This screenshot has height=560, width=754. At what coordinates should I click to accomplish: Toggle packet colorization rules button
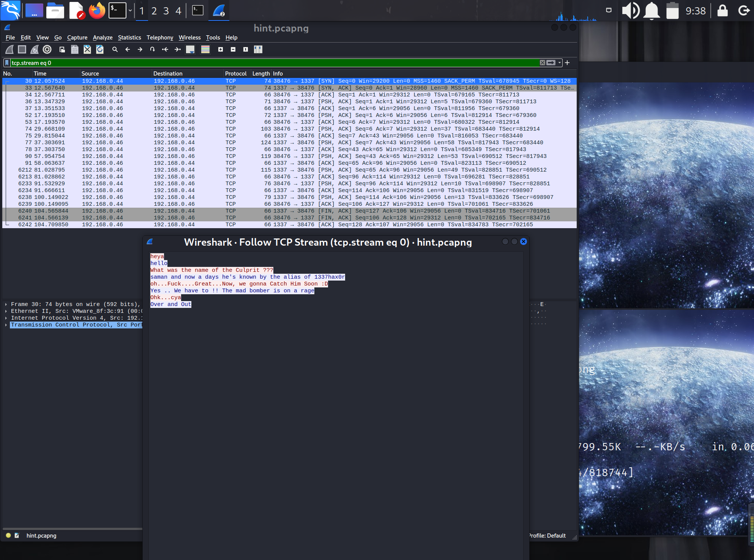click(205, 49)
